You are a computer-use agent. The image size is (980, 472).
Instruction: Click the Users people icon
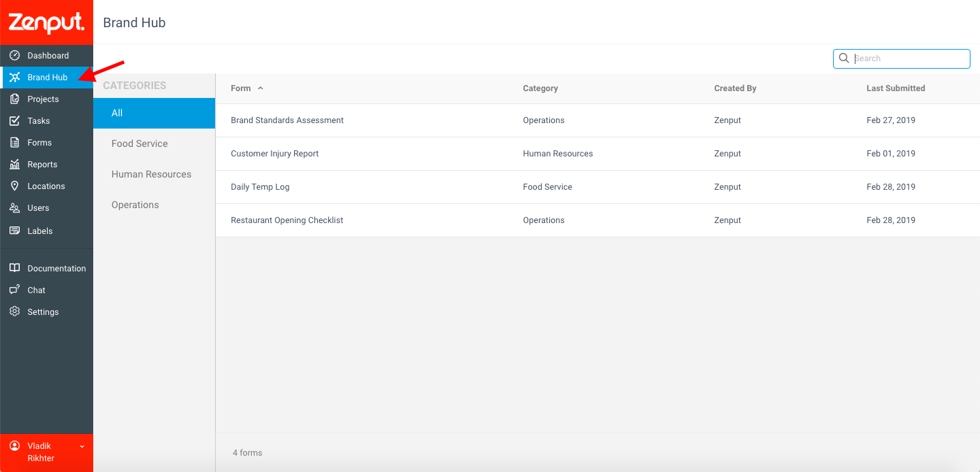[x=14, y=207]
